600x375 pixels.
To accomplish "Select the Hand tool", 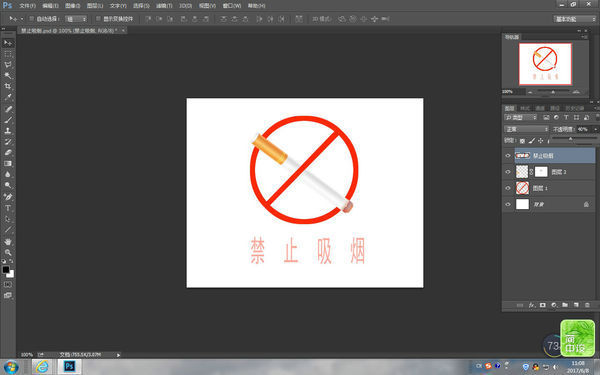I will tap(8, 241).
